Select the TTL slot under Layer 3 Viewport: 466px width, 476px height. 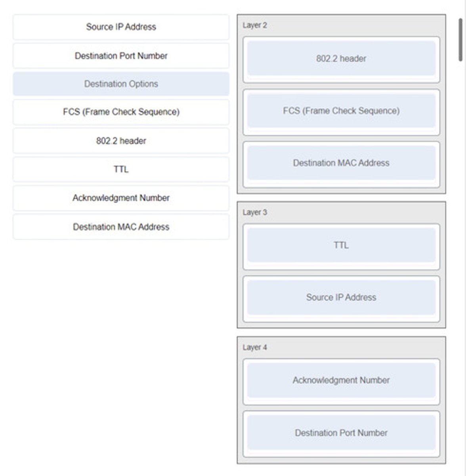pos(341,245)
